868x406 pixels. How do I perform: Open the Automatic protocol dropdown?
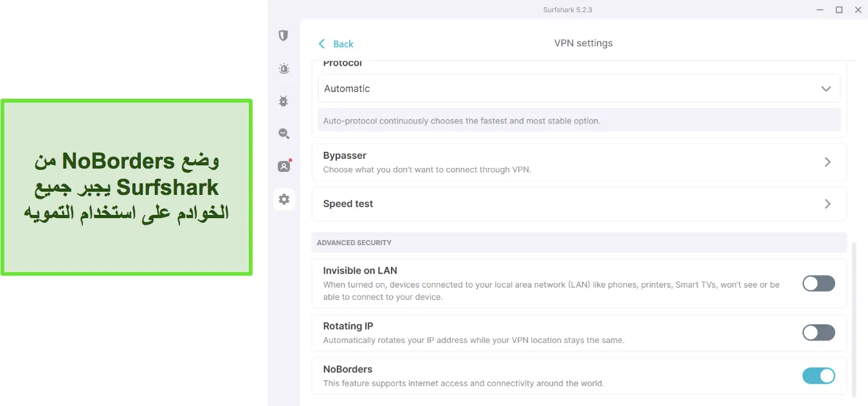click(579, 89)
